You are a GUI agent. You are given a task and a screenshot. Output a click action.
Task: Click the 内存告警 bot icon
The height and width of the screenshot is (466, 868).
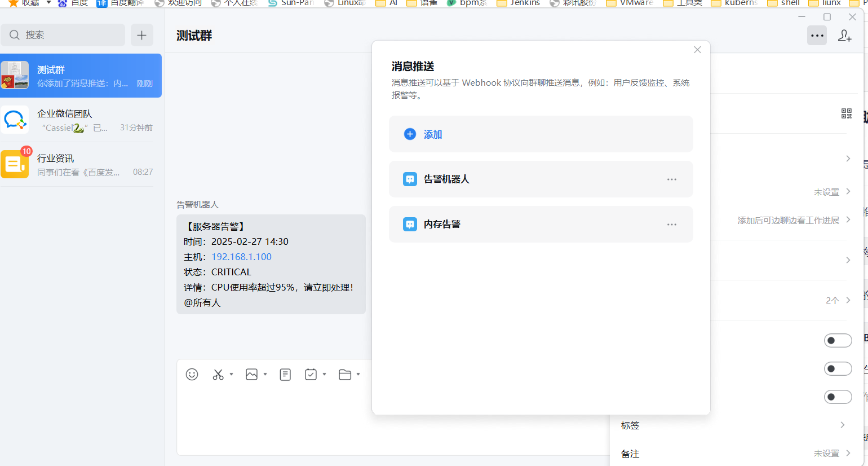(410, 225)
